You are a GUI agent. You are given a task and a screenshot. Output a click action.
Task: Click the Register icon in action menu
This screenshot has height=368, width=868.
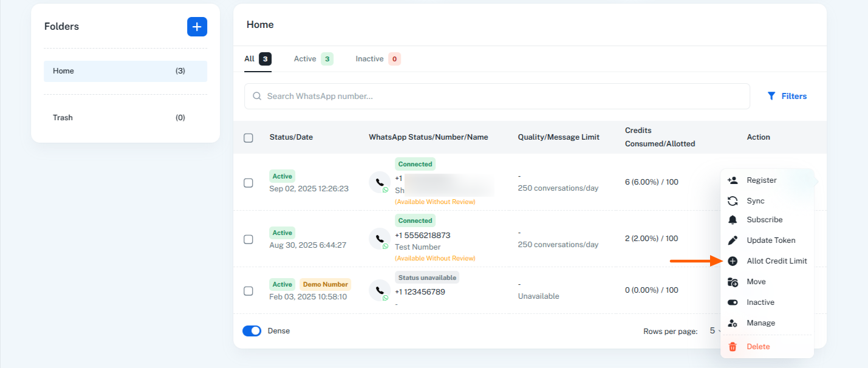(x=733, y=180)
